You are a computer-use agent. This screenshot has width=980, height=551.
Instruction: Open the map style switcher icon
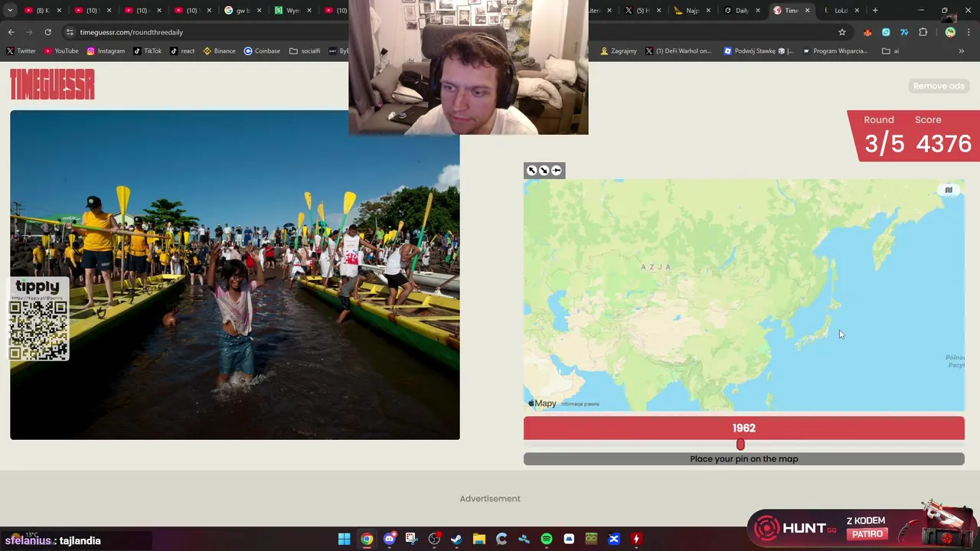pyautogui.click(x=949, y=190)
